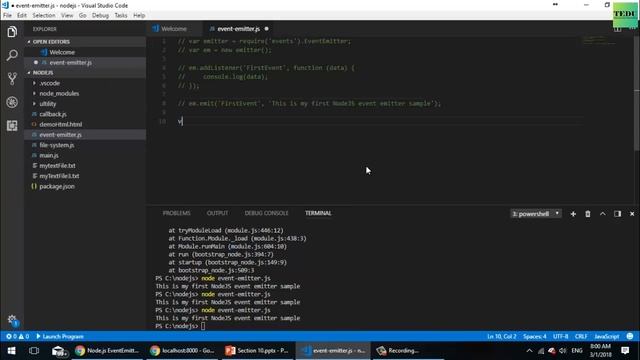The height and width of the screenshot is (360, 640).
Task: Show hidden system tray icons
Action: click(529, 351)
